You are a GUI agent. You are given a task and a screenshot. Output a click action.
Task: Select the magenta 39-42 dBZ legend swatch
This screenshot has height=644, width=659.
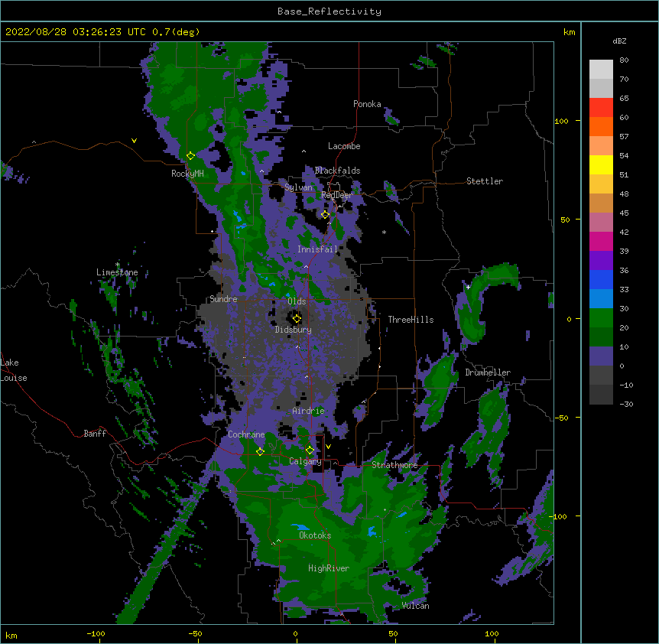[601, 241]
